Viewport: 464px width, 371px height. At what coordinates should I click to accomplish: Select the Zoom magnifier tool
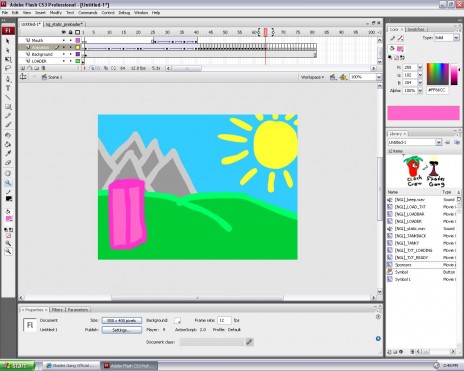click(8, 183)
